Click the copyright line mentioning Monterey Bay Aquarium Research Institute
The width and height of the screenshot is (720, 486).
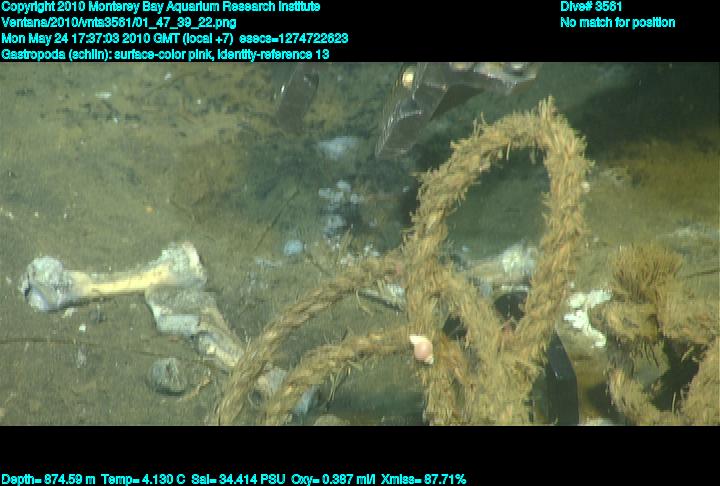point(161,7)
